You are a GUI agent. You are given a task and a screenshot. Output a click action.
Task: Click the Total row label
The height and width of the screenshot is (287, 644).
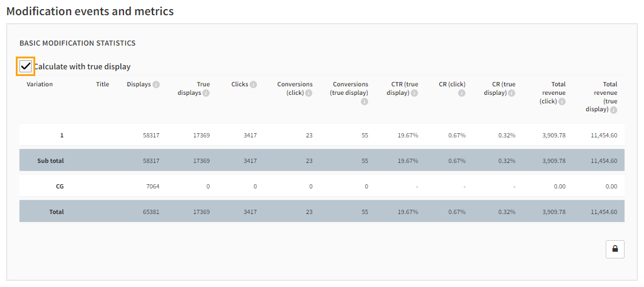click(57, 212)
